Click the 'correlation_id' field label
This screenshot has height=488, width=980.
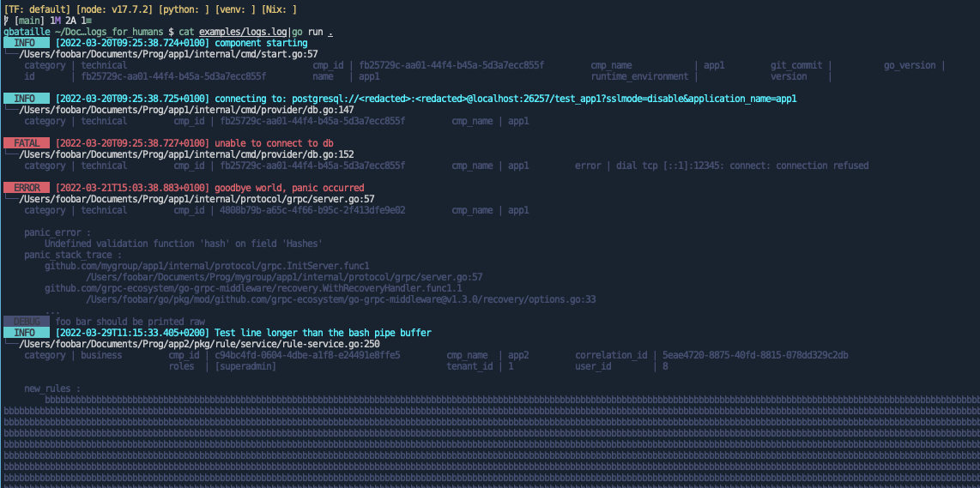coord(611,355)
